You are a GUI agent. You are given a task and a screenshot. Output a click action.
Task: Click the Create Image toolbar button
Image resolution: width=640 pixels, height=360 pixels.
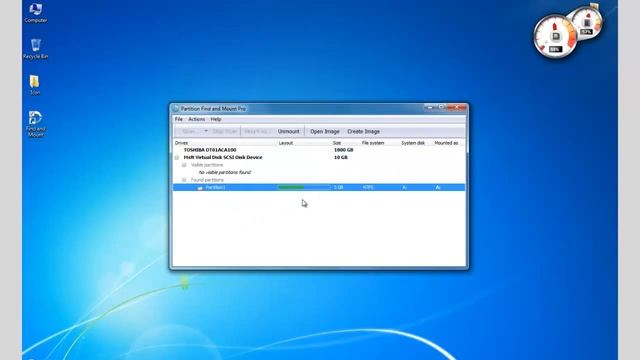(x=363, y=131)
